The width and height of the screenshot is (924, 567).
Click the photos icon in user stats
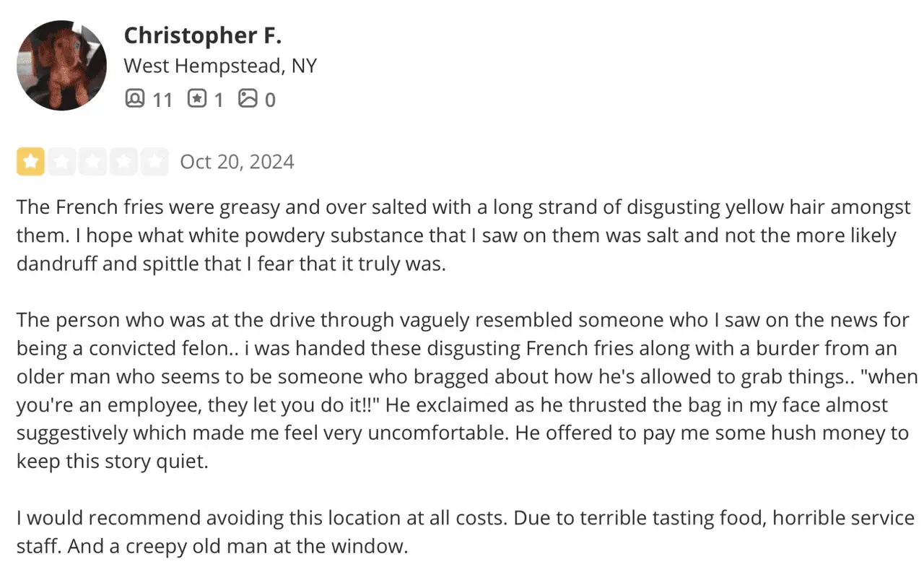248,98
